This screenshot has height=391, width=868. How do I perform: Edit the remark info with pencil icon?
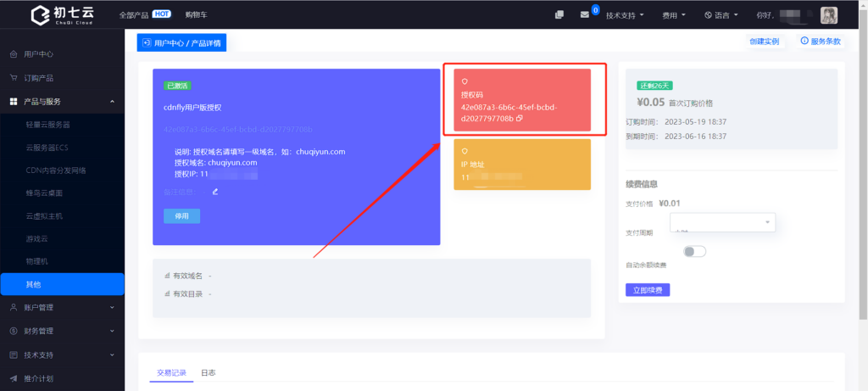[215, 192]
